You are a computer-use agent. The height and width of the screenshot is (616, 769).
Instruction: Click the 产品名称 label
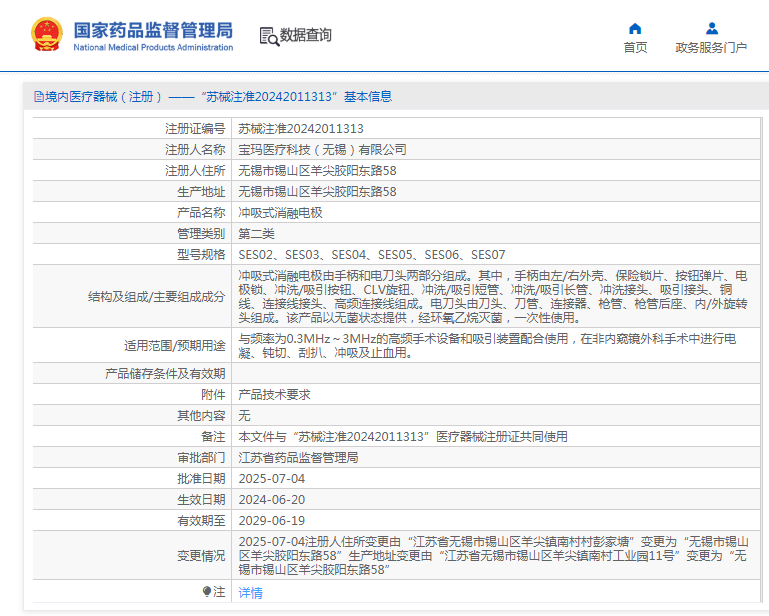[201, 213]
